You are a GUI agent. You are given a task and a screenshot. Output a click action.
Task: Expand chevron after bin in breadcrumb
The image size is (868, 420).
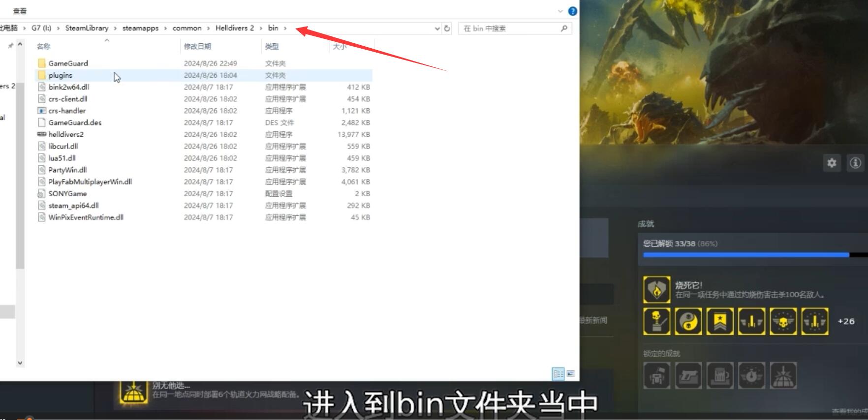point(285,28)
